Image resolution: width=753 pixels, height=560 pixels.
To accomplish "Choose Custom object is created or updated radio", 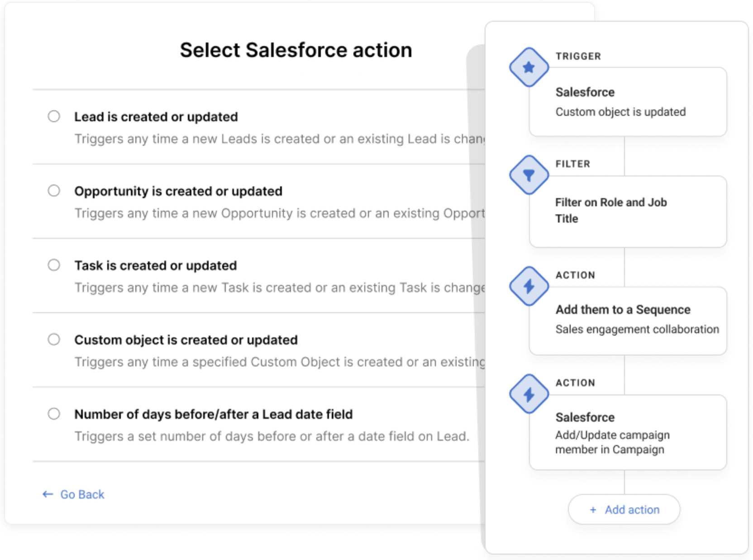I will coord(54,339).
